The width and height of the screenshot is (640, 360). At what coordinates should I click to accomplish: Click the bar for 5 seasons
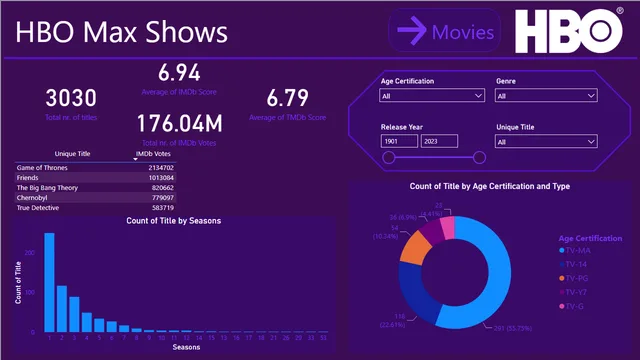pos(99,325)
